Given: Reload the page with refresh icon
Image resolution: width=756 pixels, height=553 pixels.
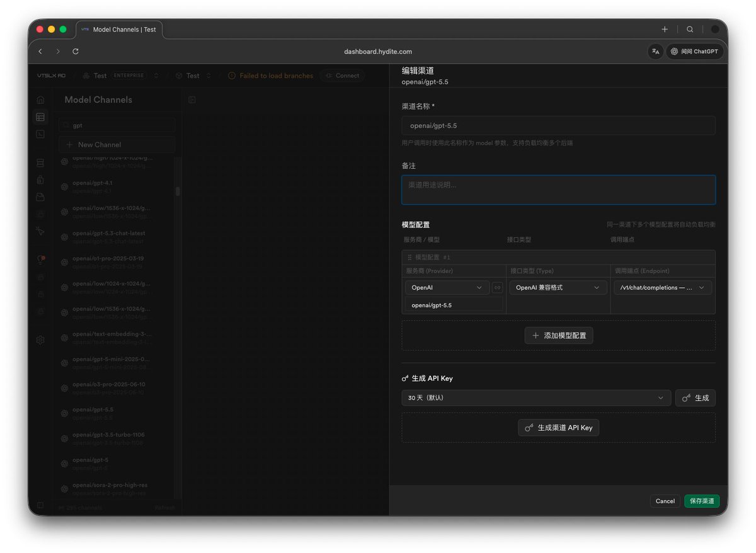Looking at the screenshot, I should pos(76,52).
